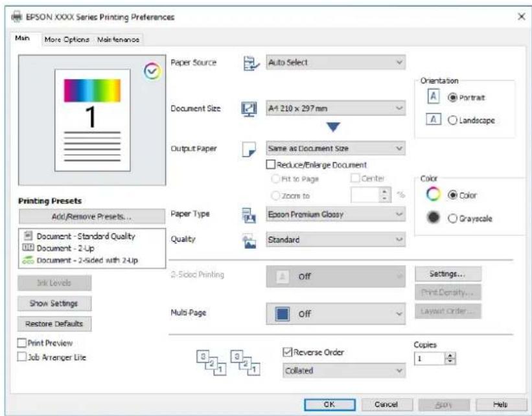Image resolution: width=532 pixels, height=416 pixels.
Task: Select Grayscale printing mode
Action: (452, 218)
